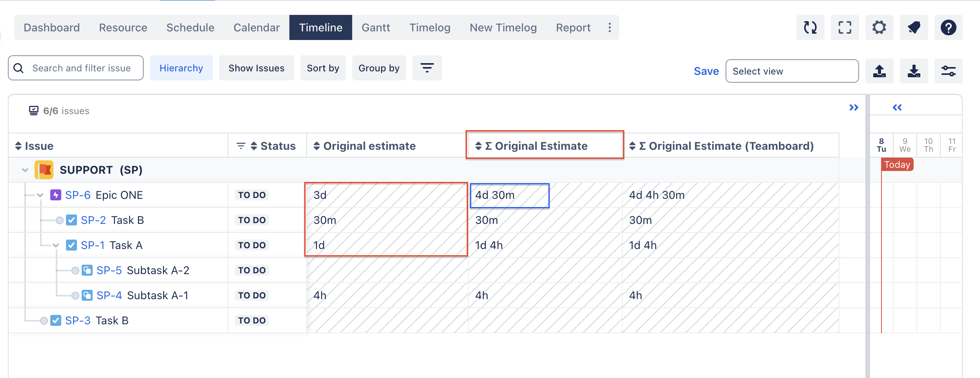The width and height of the screenshot is (980, 378).
Task: Click the announcements megaphone icon
Action: (914, 28)
